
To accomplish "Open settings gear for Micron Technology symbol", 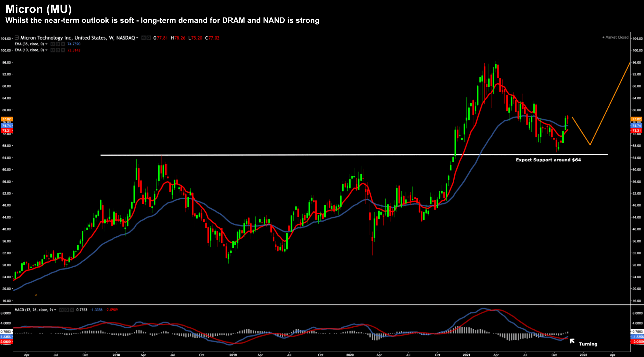I will (x=149, y=38).
